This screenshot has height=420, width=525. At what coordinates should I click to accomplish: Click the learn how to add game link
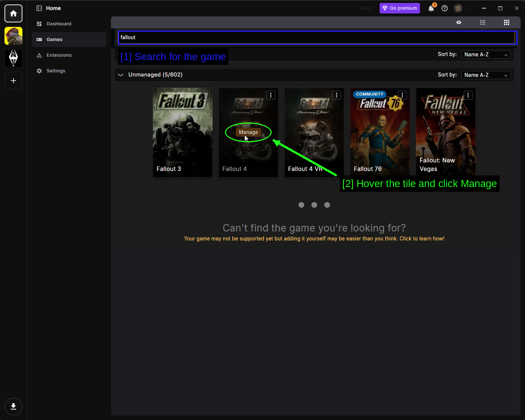pos(314,239)
